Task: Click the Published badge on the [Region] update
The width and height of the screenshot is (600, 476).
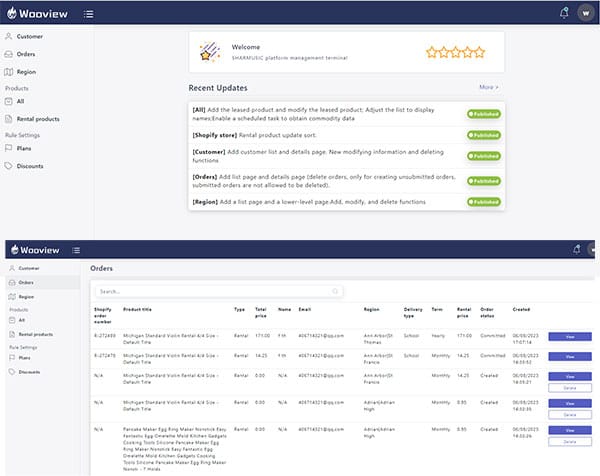Action: click(x=484, y=202)
